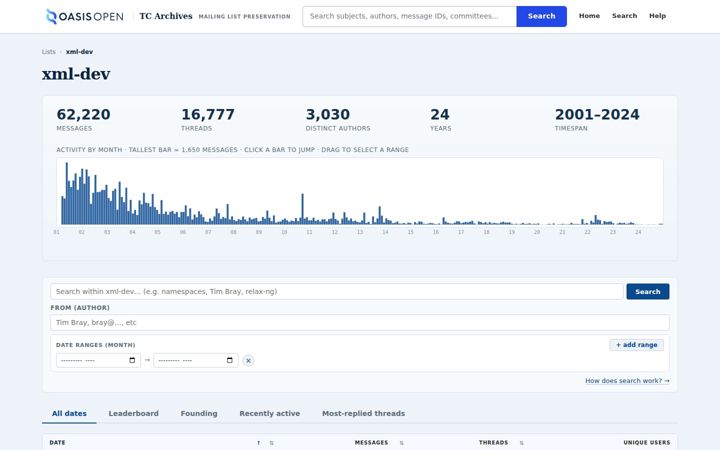Open the How does search work link
Screen dimensions: 720x450
[x=627, y=381]
